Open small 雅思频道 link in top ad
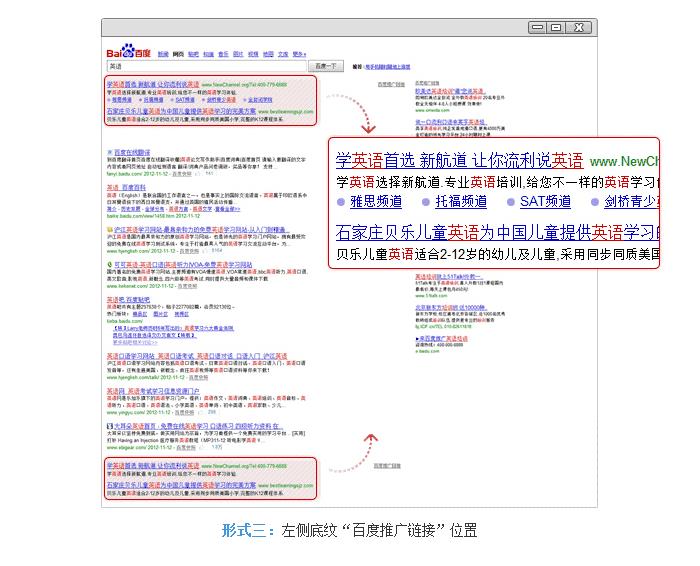The width and height of the screenshot is (700, 566). [x=121, y=100]
